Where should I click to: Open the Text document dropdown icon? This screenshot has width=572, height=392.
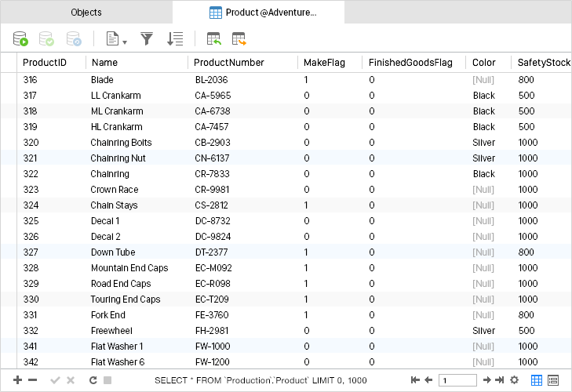pos(116,38)
